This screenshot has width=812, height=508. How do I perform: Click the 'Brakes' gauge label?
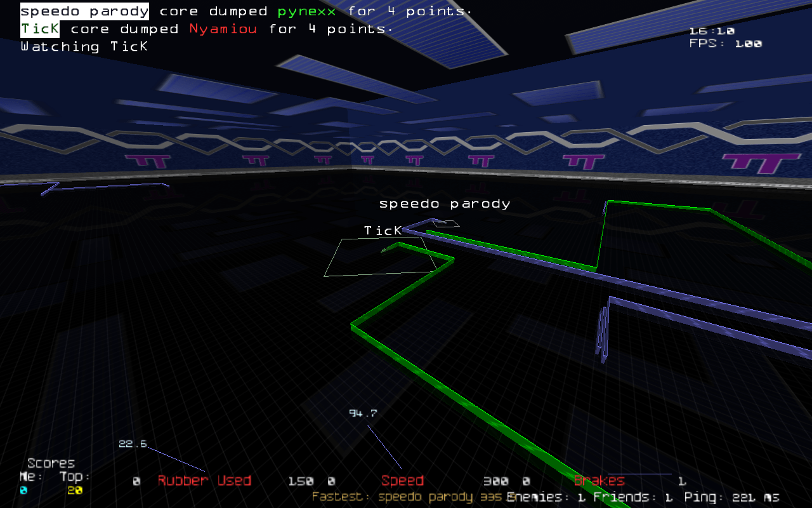599,481
